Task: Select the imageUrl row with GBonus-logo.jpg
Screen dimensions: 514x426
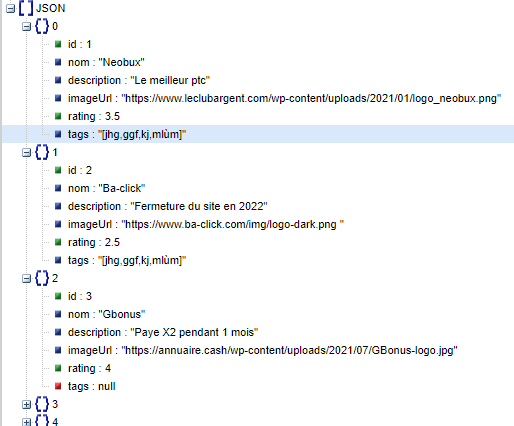Action: click(263, 350)
